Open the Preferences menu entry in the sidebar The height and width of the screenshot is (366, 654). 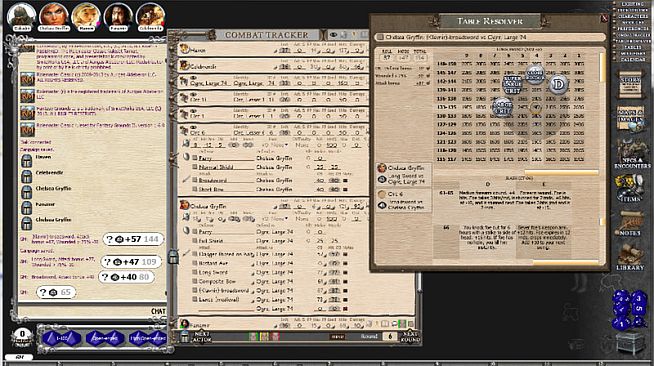(x=633, y=28)
